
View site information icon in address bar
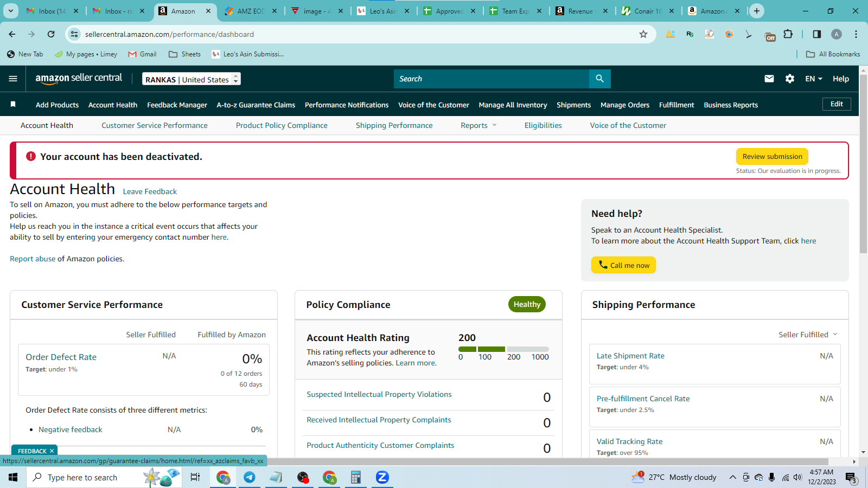click(x=74, y=34)
